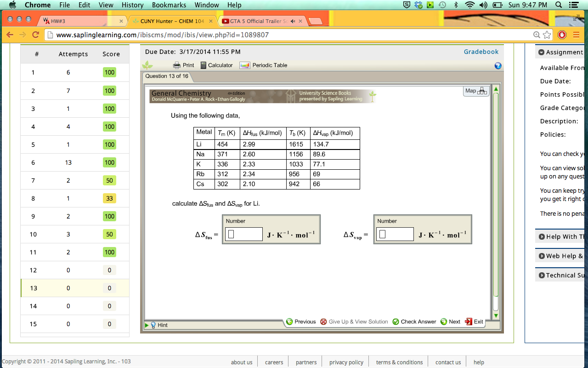This screenshot has height=368, width=588.
Task: Open the assignment Map
Action: (475, 91)
